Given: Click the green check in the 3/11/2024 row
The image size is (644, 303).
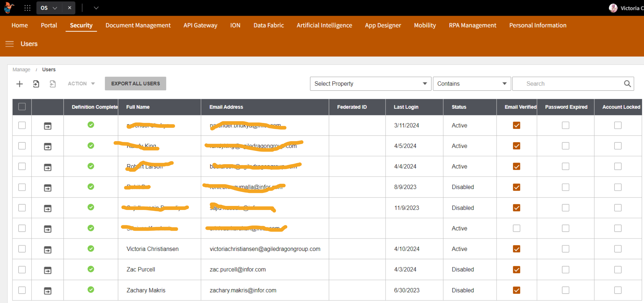Looking at the screenshot, I should click(x=91, y=125).
